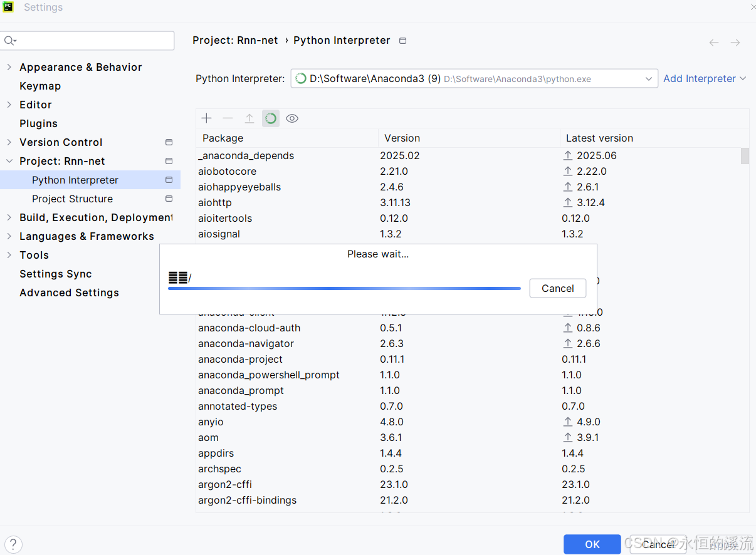Click the uninstall package minus icon
Viewport: 756px width, 555px height.
coord(228,118)
